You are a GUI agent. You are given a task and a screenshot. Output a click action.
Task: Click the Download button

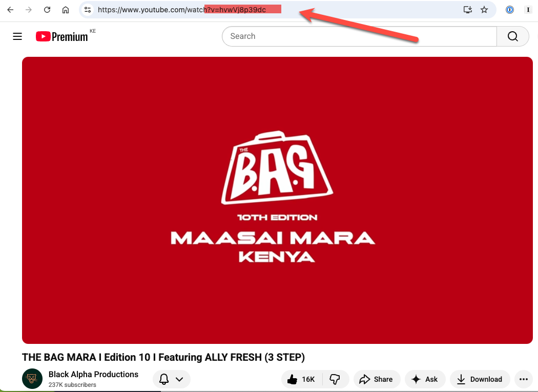click(480, 379)
